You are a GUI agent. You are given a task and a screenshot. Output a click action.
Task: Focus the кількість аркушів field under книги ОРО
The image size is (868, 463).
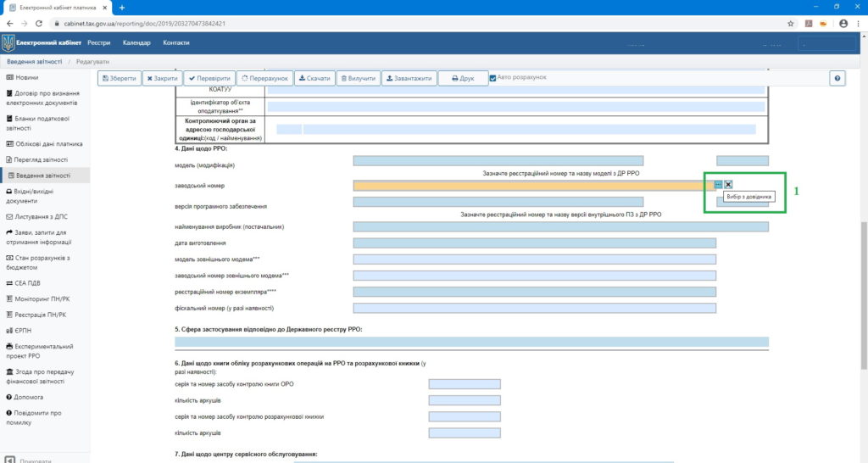pyautogui.click(x=464, y=400)
